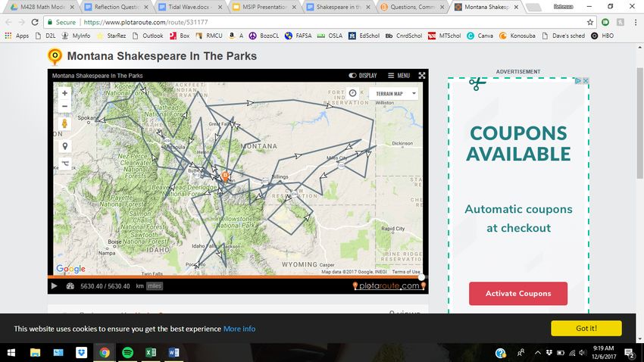
Task: Click the page vertical scrollbar
Action: 640,123
